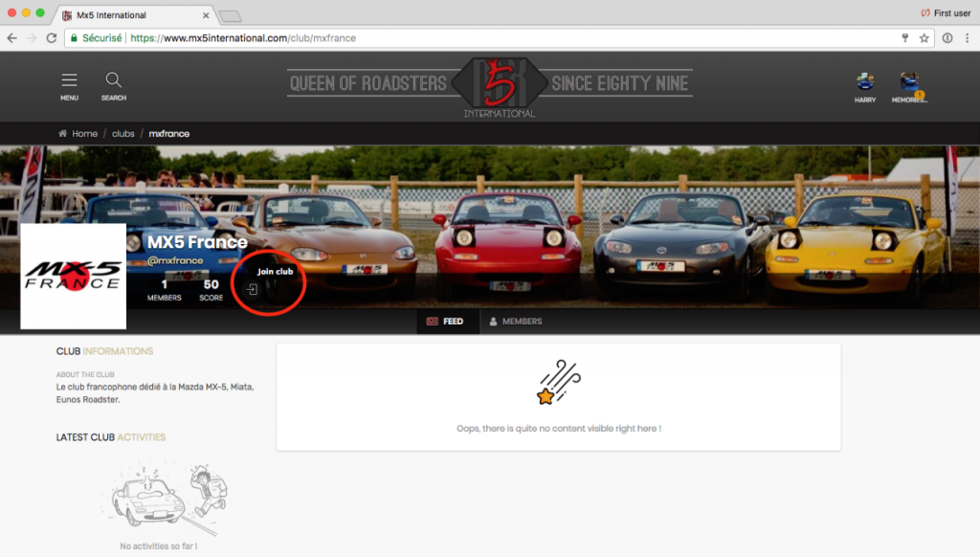Screen dimensions: 980x557
Task: Click the Home breadcrumb house icon
Action: (x=62, y=133)
